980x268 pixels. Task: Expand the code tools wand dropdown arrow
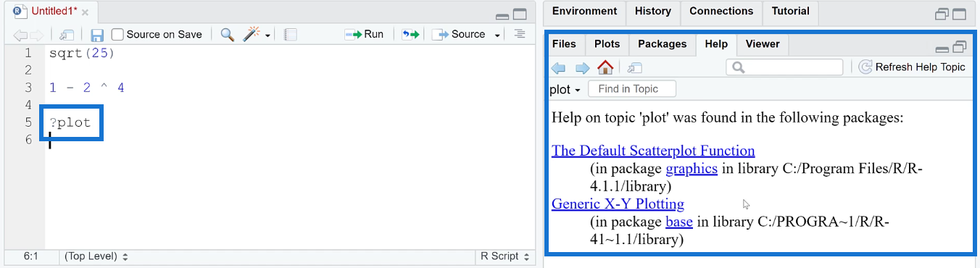267,35
